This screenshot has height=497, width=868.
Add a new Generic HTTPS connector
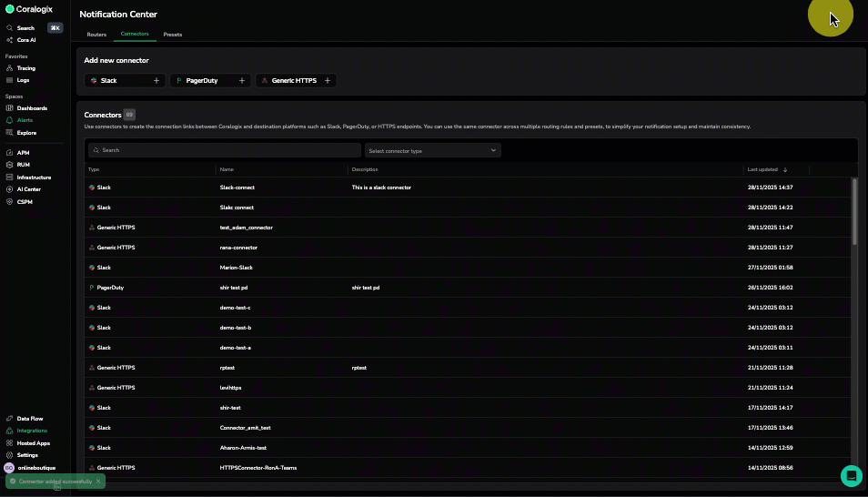pos(328,81)
